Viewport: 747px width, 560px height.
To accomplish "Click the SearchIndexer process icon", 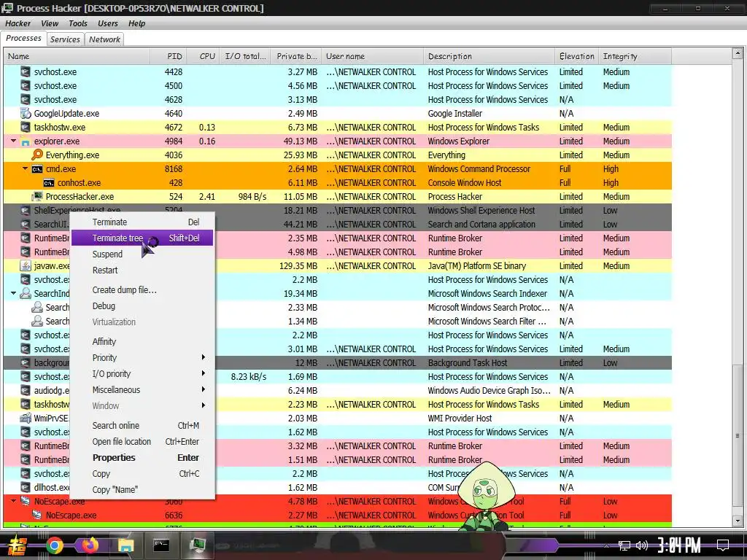I will coord(26,293).
